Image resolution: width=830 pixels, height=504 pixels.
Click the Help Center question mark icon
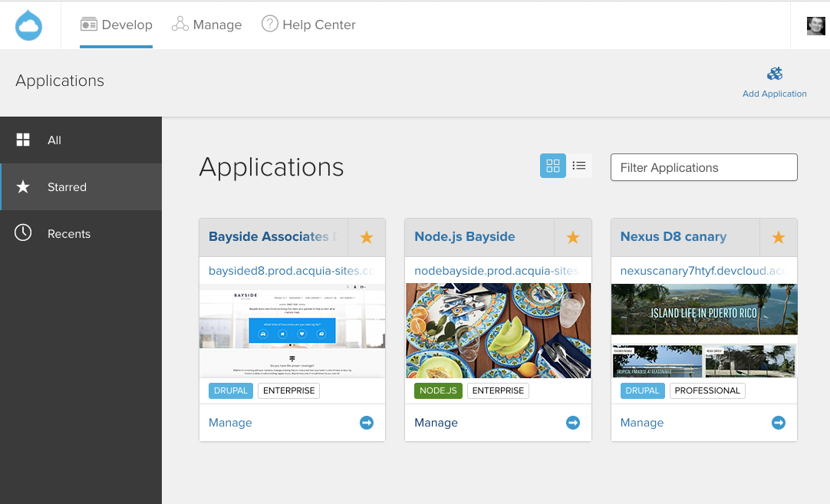click(x=270, y=24)
